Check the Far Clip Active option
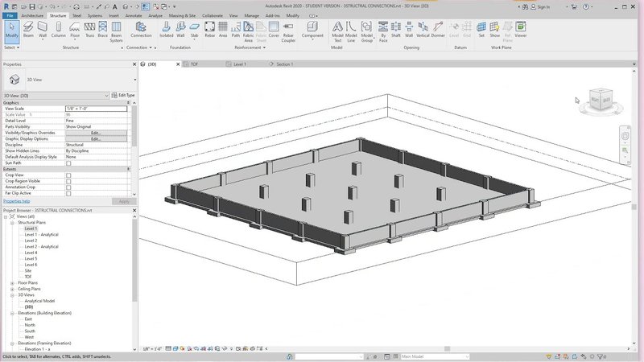Viewport: 644px width, 362px height. point(68,193)
